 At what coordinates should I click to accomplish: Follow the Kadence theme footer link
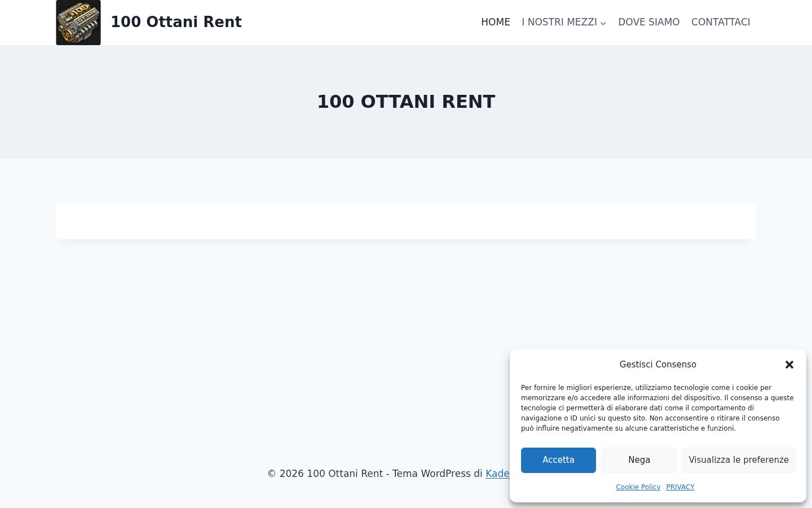point(497,474)
